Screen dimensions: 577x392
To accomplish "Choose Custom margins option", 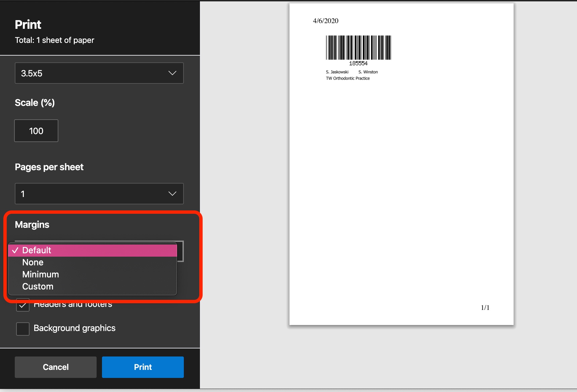I will pos(93,286).
